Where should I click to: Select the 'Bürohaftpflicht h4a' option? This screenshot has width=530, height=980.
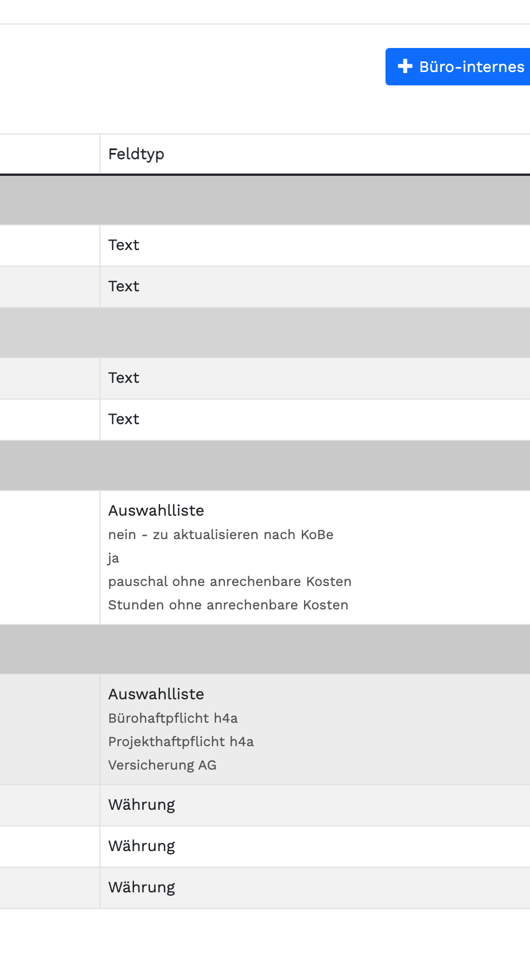click(x=173, y=718)
